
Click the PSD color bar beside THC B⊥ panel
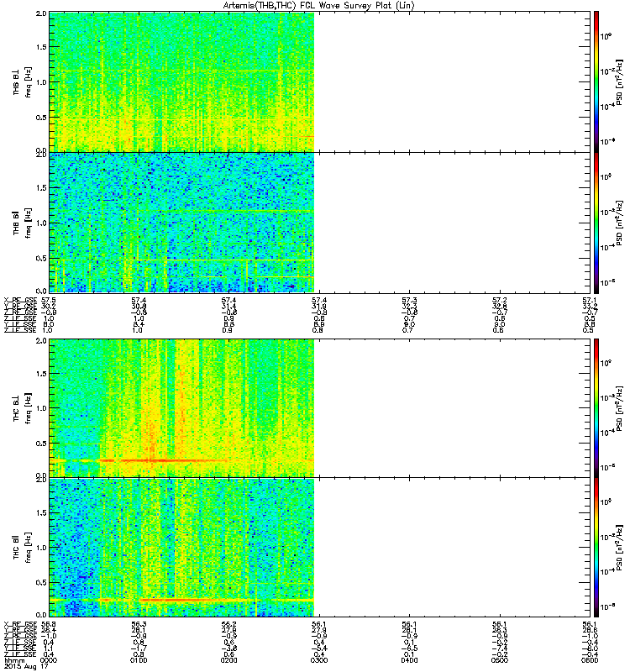pyautogui.click(x=596, y=408)
